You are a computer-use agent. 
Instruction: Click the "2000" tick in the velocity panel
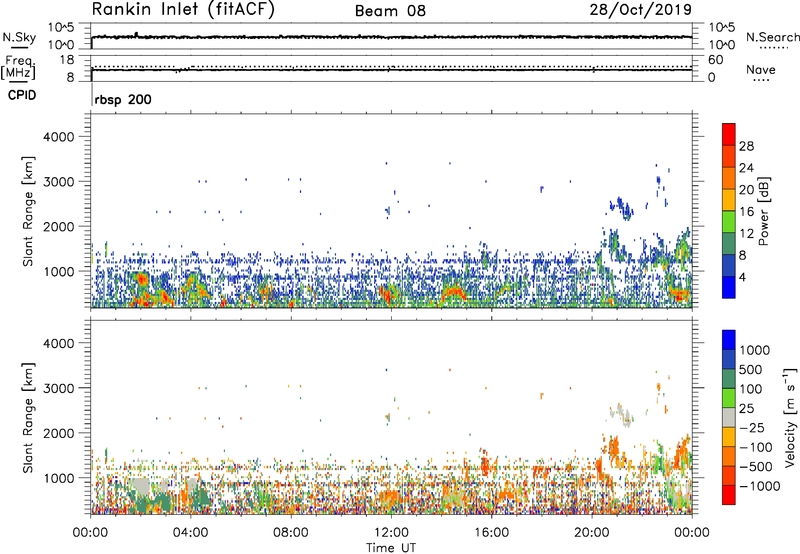[59, 433]
